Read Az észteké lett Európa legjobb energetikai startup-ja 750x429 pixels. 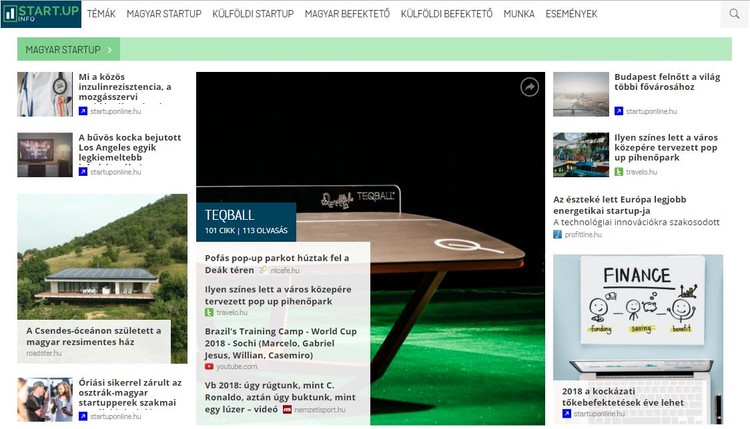point(620,205)
